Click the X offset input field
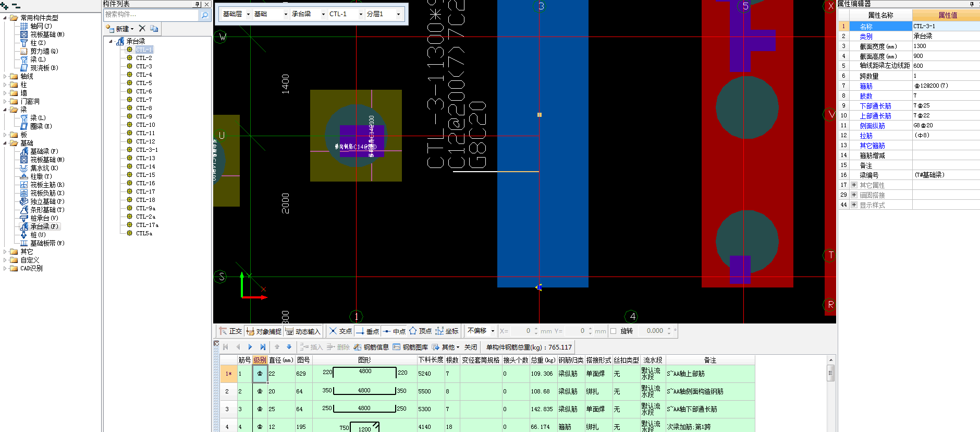Image resolution: width=980 pixels, height=432 pixels. (x=521, y=331)
